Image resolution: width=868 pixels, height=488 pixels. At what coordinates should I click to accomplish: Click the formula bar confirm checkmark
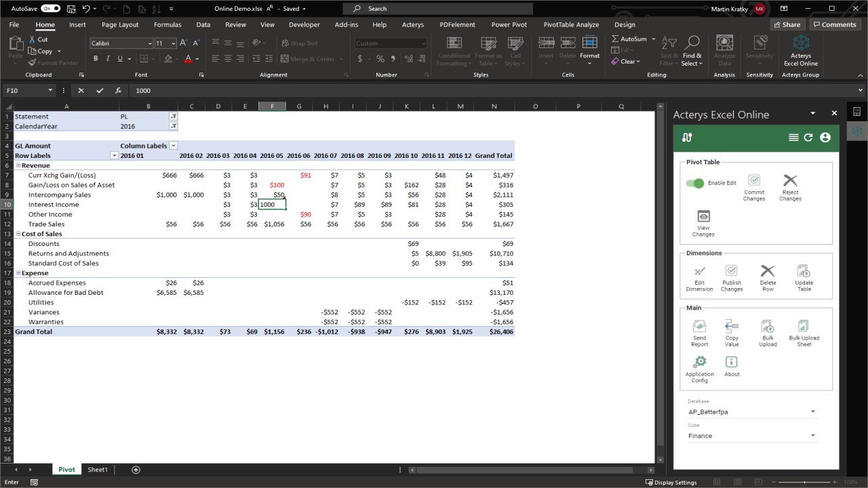(100, 90)
